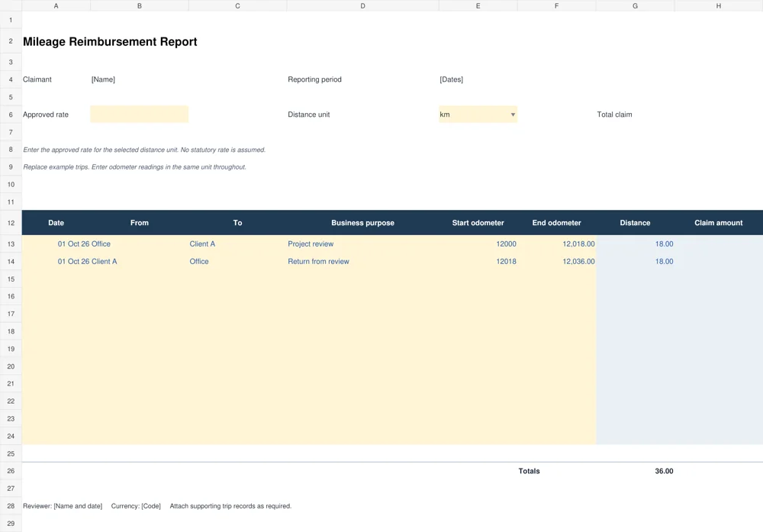Select the Totals label

click(529, 471)
